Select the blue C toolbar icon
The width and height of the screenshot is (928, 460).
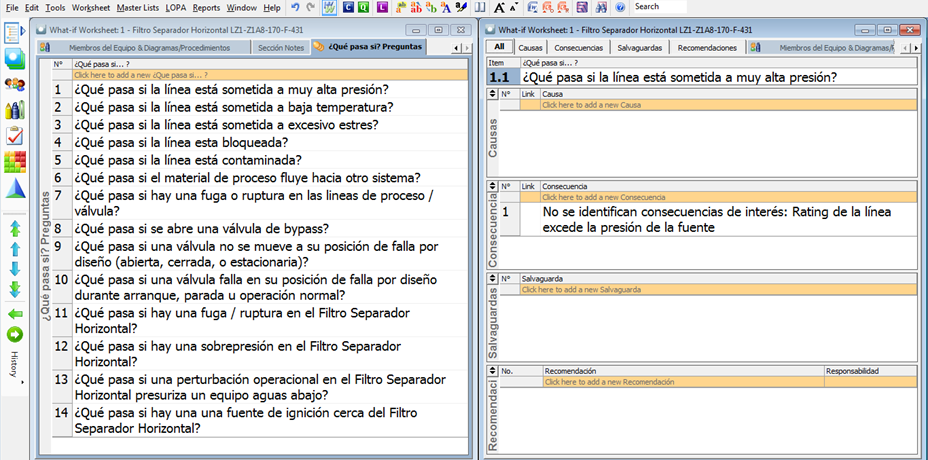point(348,8)
